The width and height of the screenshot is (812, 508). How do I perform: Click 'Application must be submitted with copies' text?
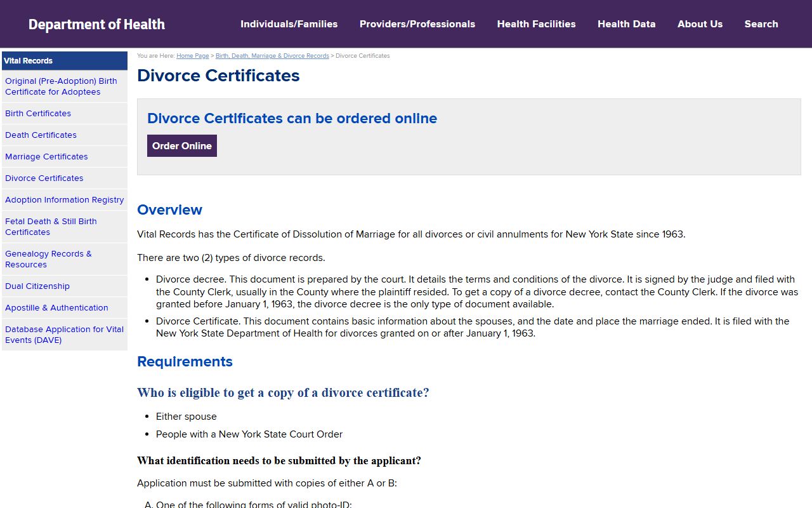[x=267, y=483]
